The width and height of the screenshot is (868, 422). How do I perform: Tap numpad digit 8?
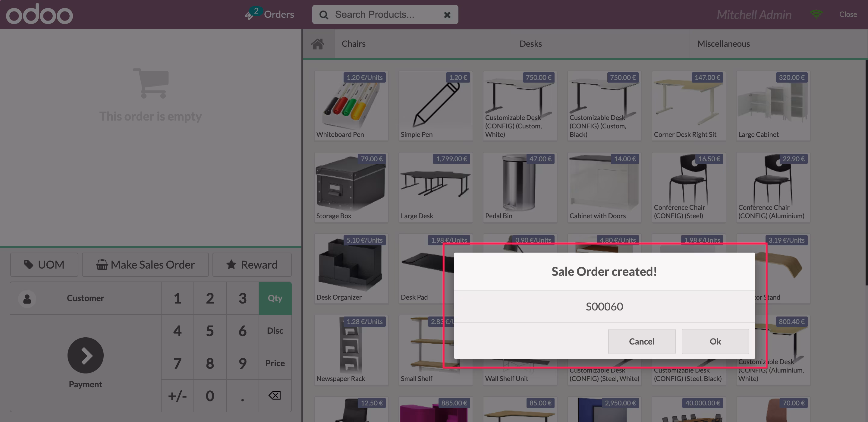tap(210, 363)
